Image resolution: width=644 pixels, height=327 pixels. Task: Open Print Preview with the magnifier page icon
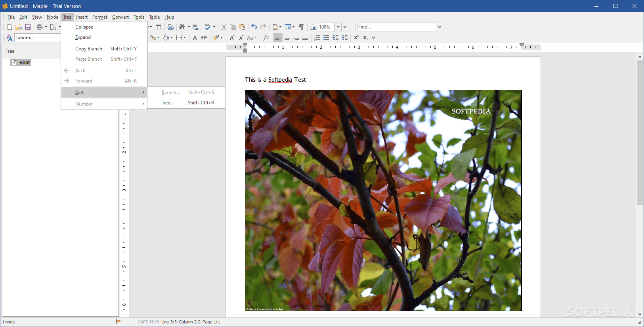pyautogui.click(x=53, y=27)
